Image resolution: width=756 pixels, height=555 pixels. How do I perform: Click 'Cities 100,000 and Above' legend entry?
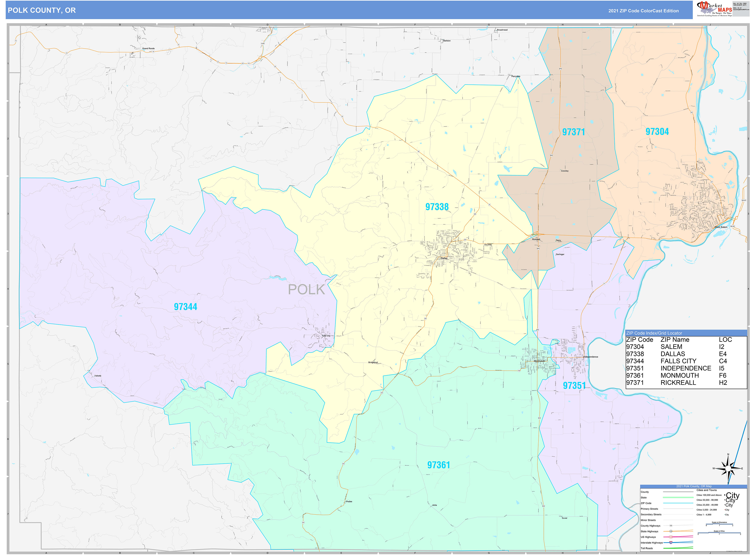[709, 495]
